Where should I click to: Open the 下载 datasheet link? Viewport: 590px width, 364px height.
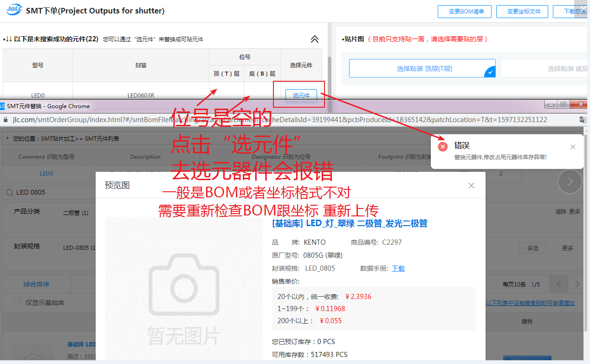(398, 268)
